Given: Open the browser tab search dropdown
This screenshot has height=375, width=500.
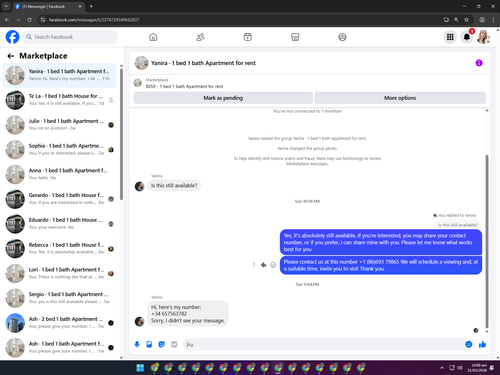Looking at the screenshot, I should (6, 6).
